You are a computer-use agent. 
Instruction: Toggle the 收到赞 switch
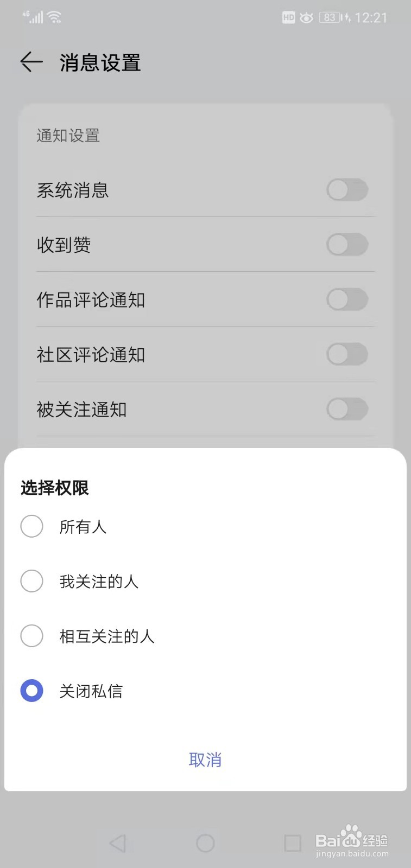coord(347,245)
